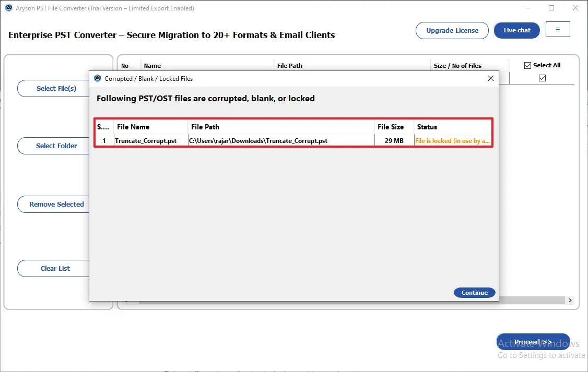Click the Aryson logo in main title bar

9,8
